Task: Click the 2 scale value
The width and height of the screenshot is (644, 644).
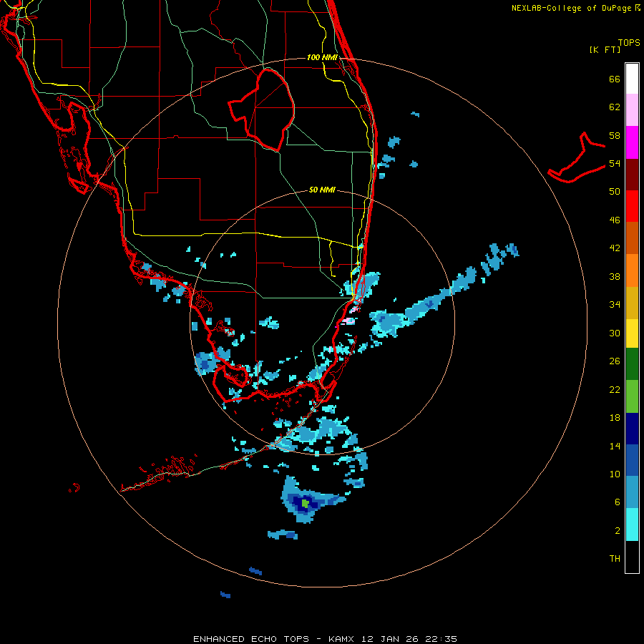Action: [x=618, y=531]
